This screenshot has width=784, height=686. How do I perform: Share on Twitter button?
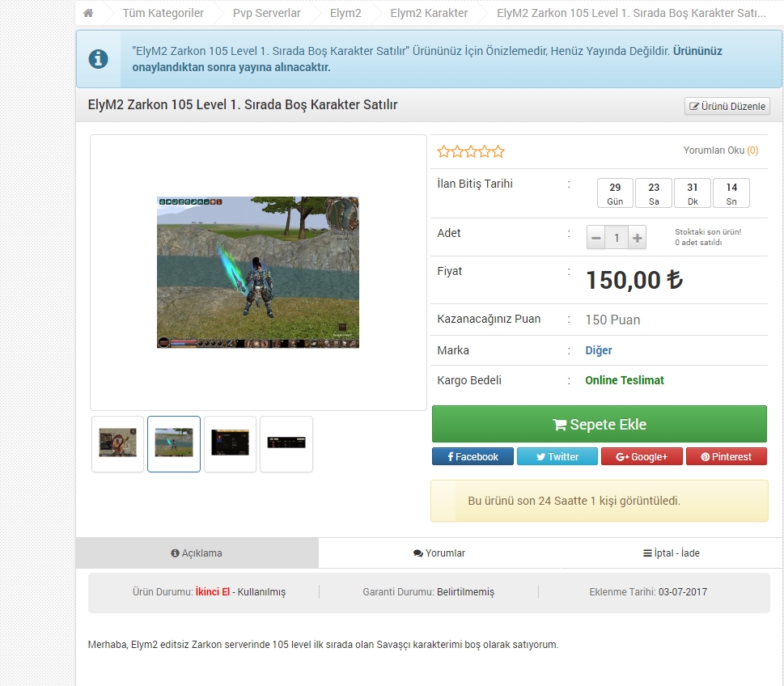click(557, 456)
